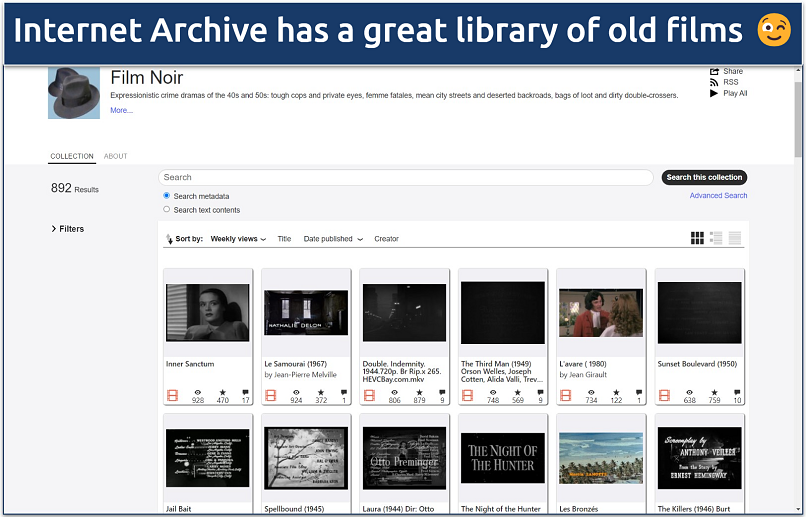Click the favorites star on The Third Man

[518, 393]
